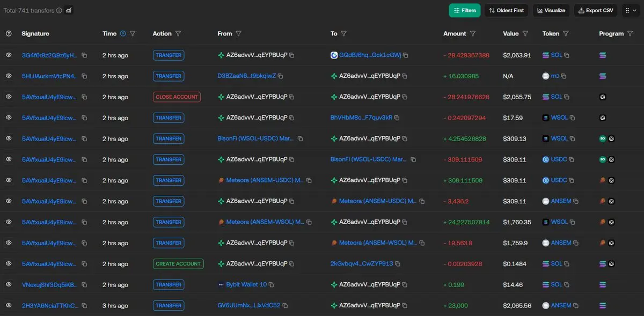644x316 pixels.
Task: Export the transfers as CSV
Action: tap(596, 10)
